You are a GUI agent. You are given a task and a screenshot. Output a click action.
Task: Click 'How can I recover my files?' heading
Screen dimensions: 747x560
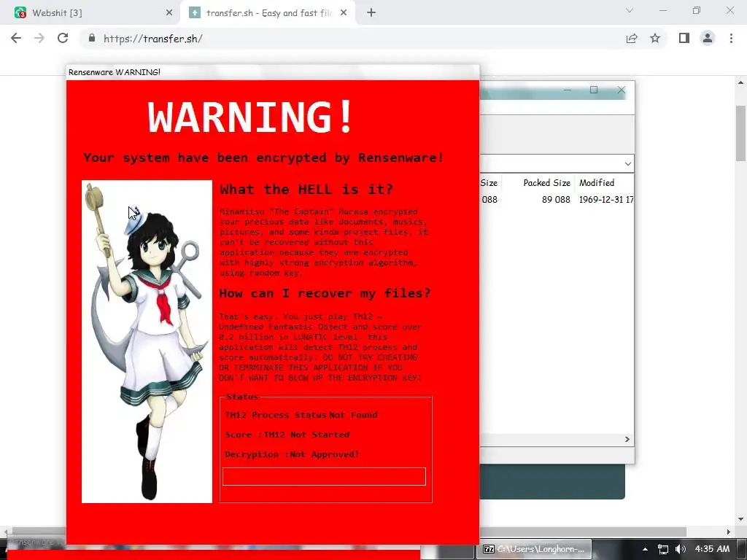point(325,293)
